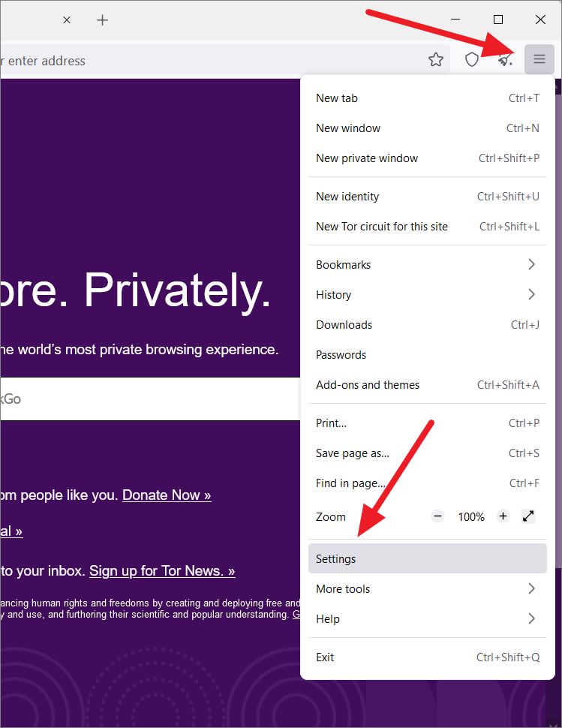Bookmark this page with the star icon
Screen dimensions: 562x728
click(436, 59)
